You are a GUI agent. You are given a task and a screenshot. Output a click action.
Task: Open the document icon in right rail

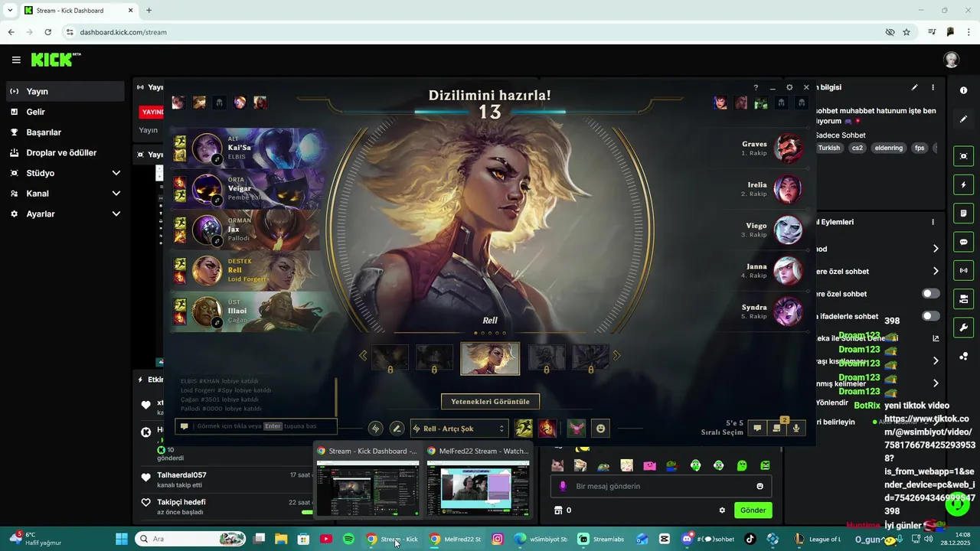963,213
